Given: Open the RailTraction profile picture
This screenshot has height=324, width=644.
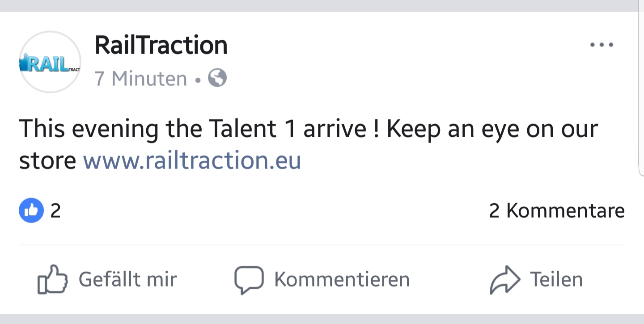Looking at the screenshot, I should pyautogui.click(x=50, y=62).
